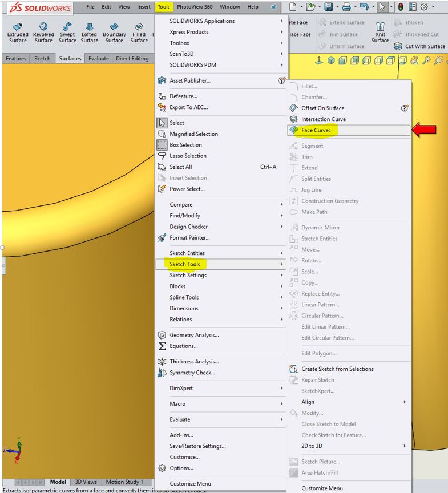448x493 pixels.
Task: Select the Swept Surface tool
Action: click(x=67, y=33)
